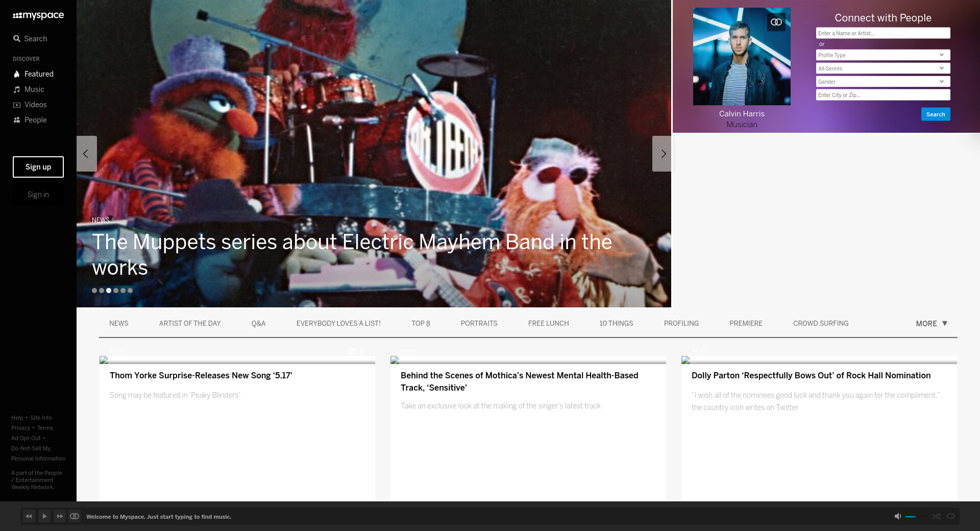
Task: Click the Myspace logo
Action: [38, 15]
